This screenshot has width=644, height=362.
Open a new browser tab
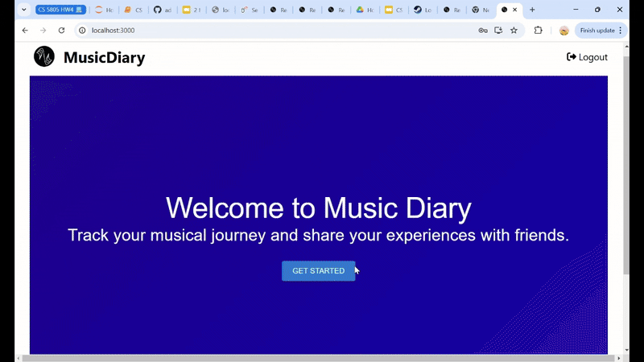point(532,10)
